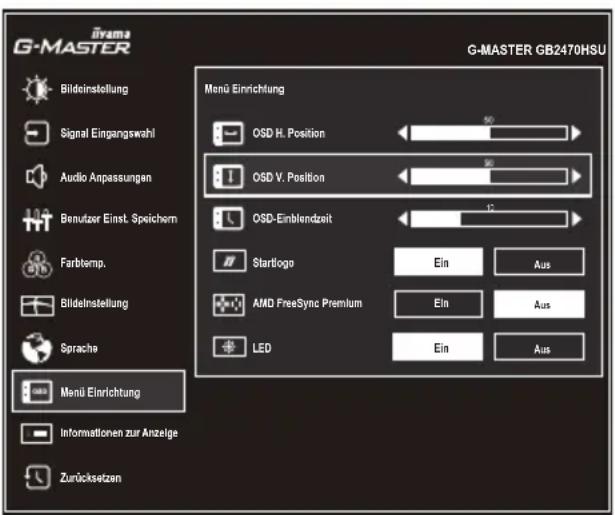
Task: Click the OSD-Einblendzeit slider bar
Action: (x=489, y=218)
